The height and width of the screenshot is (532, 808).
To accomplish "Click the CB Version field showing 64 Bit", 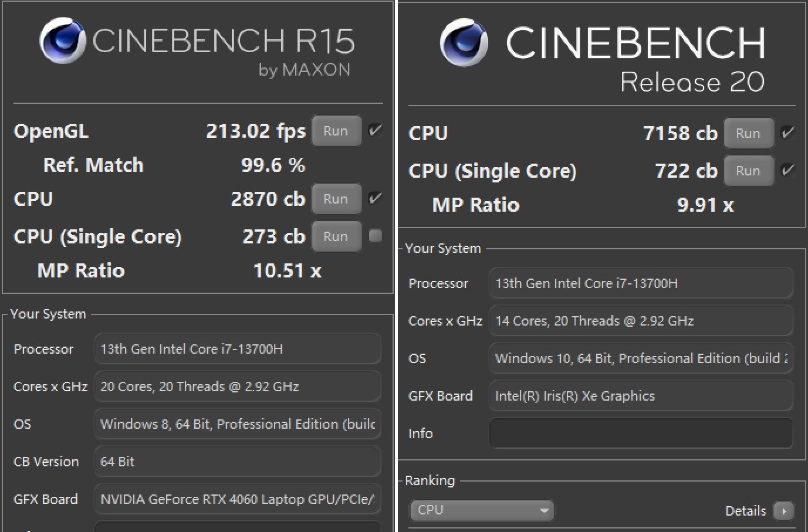I will point(238,462).
